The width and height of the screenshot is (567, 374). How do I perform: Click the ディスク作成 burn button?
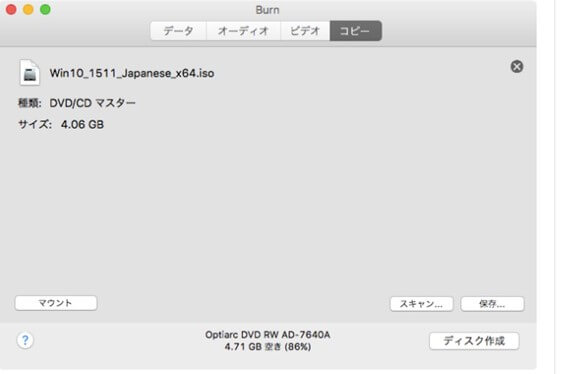(x=474, y=341)
